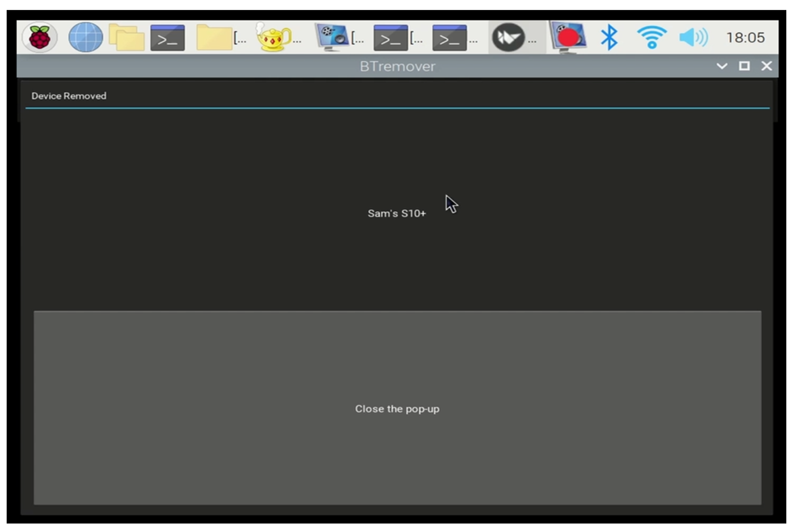Viewport: 792px width, 532px height.
Task: Toggle Wi-Fi from the system tray
Action: [652, 37]
